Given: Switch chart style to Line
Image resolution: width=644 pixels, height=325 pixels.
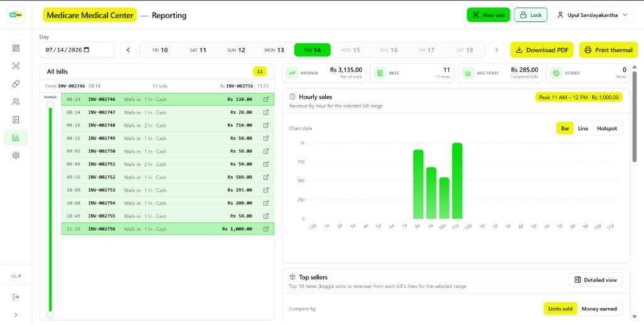Looking at the screenshot, I should pyautogui.click(x=583, y=128).
